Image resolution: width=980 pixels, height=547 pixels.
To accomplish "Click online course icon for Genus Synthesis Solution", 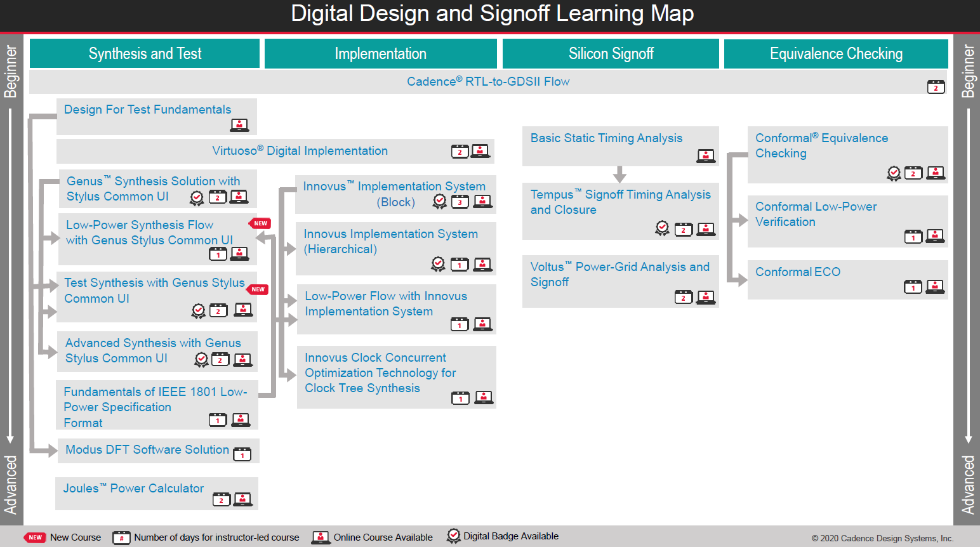I will click(239, 197).
